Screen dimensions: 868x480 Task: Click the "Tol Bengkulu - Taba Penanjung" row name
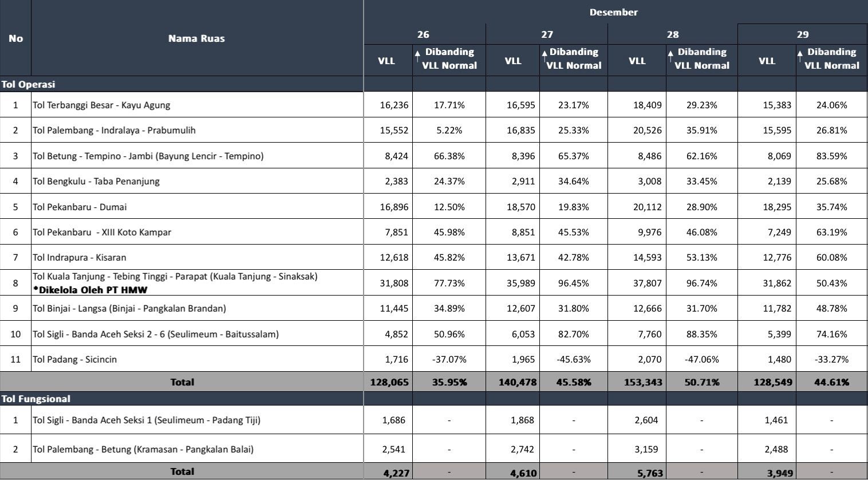tap(96, 181)
